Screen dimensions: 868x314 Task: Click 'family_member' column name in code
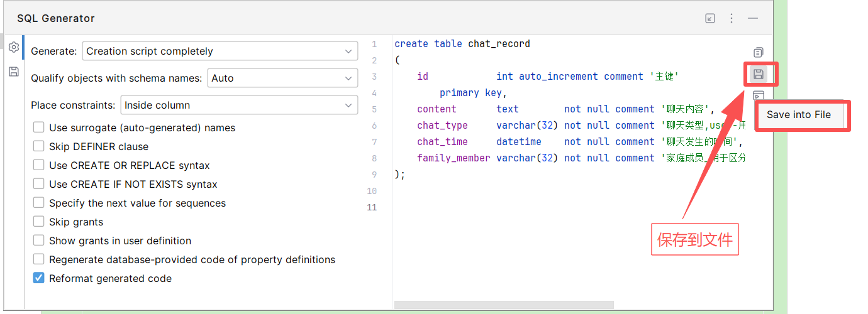click(x=453, y=158)
